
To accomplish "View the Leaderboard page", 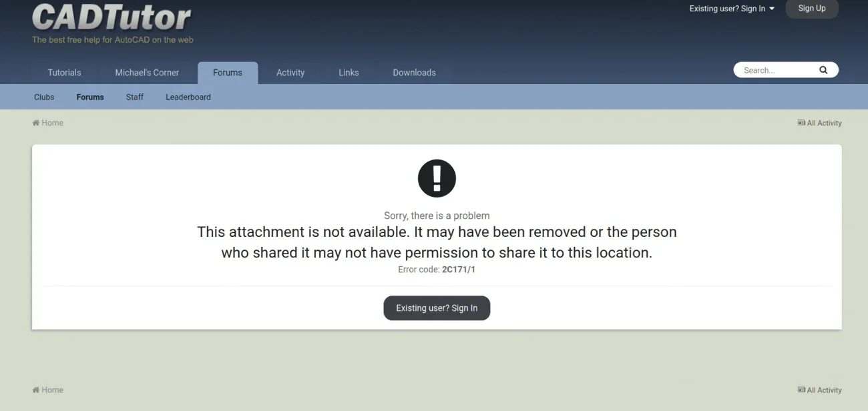I will [x=188, y=97].
